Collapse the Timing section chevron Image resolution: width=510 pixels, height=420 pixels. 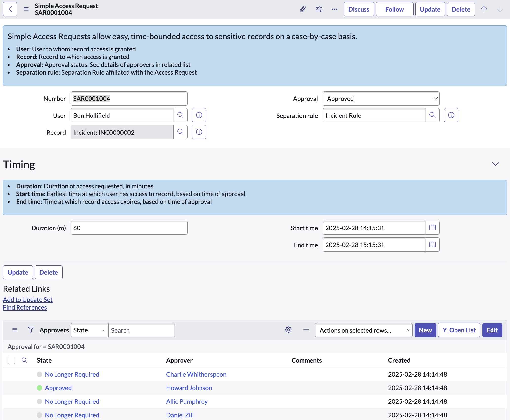pyautogui.click(x=495, y=164)
